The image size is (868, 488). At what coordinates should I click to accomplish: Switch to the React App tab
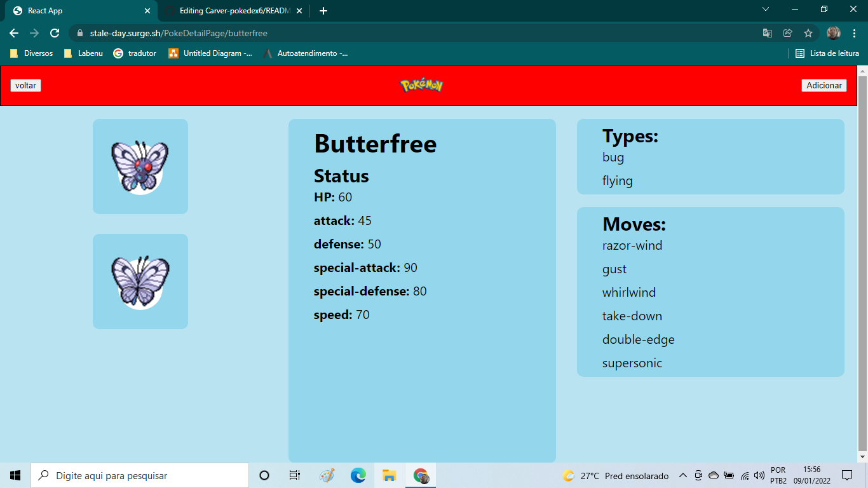point(81,11)
